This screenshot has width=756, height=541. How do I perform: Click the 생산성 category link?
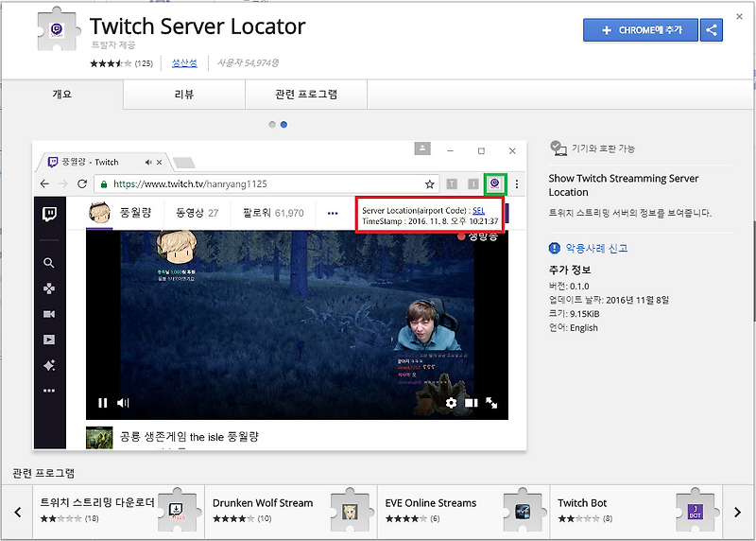(184, 63)
